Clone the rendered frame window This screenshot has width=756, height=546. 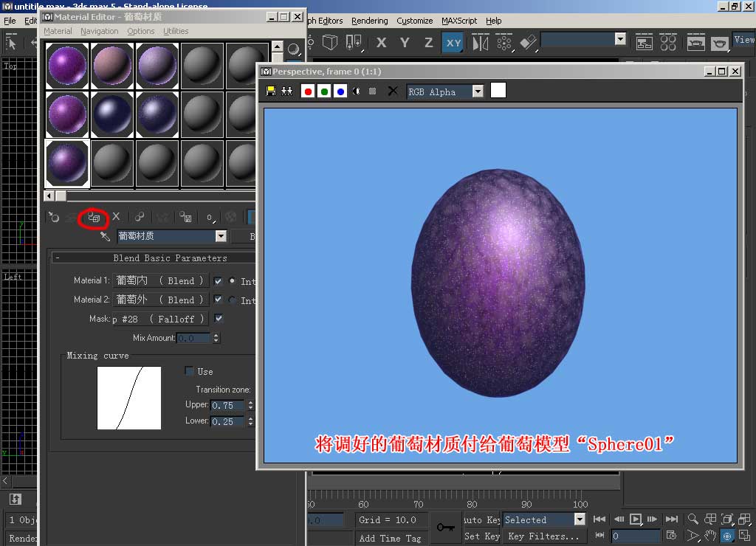(x=287, y=91)
